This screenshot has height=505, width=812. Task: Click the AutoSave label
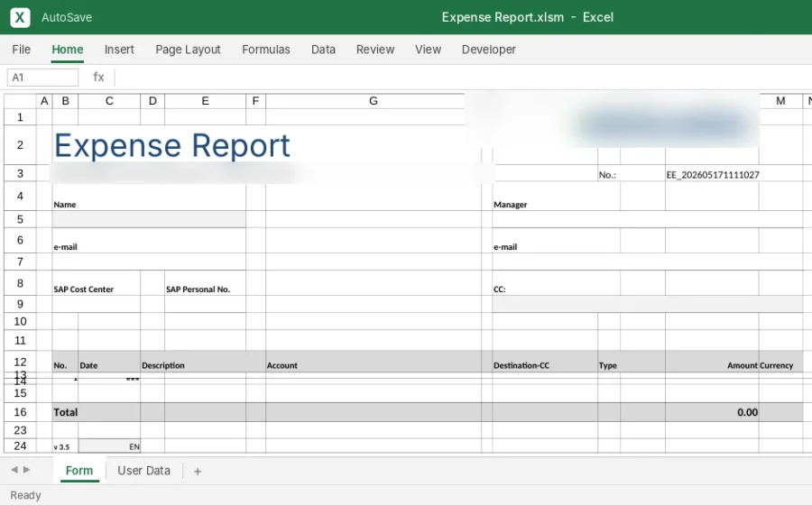tap(67, 18)
